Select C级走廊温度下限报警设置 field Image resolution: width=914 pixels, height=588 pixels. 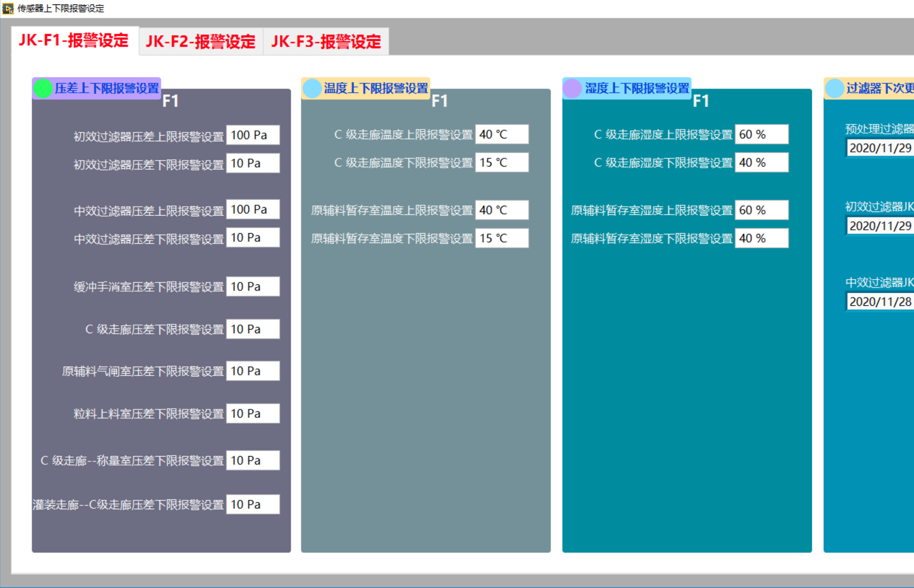[502, 163]
